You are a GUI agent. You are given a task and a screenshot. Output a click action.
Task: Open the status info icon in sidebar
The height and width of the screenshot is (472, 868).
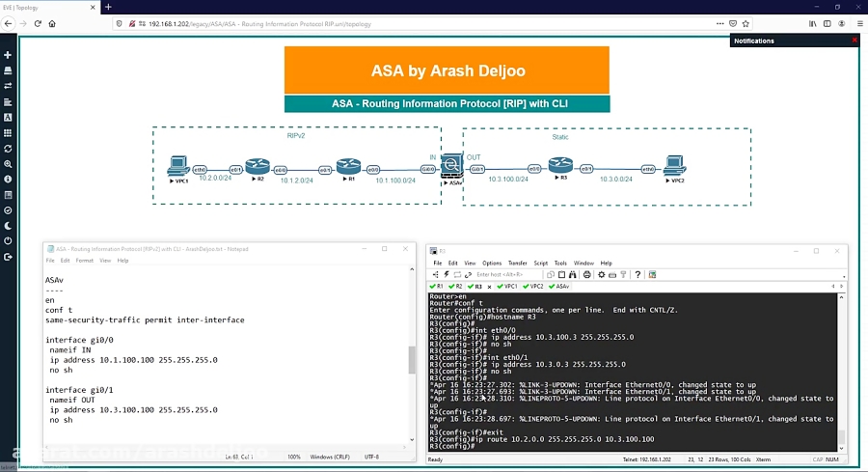click(x=8, y=180)
